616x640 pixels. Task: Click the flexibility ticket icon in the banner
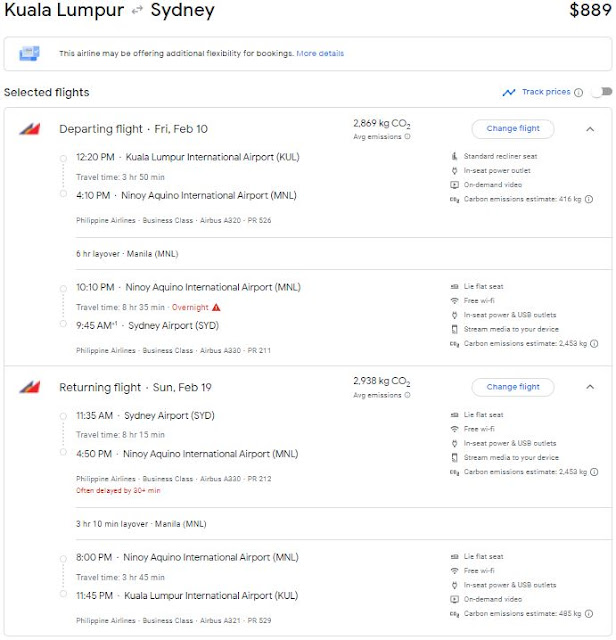(29, 53)
